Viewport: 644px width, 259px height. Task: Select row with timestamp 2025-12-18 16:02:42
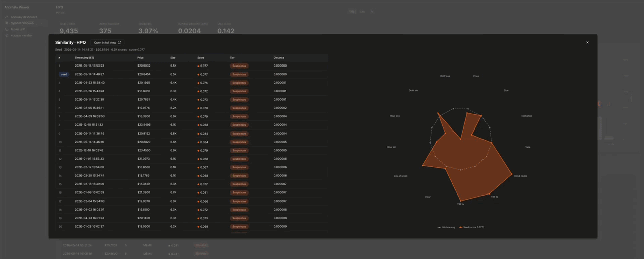[191, 150]
